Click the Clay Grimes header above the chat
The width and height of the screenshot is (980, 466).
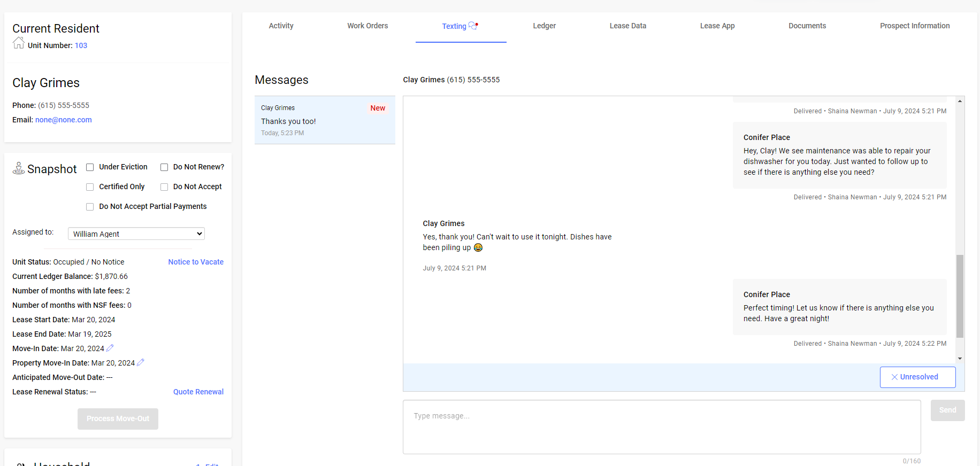tap(451, 80)
